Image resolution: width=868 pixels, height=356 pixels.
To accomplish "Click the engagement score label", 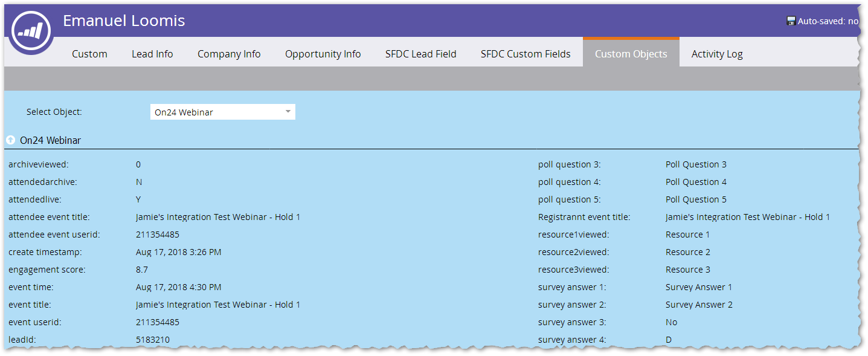I will (x=47, y=270).
